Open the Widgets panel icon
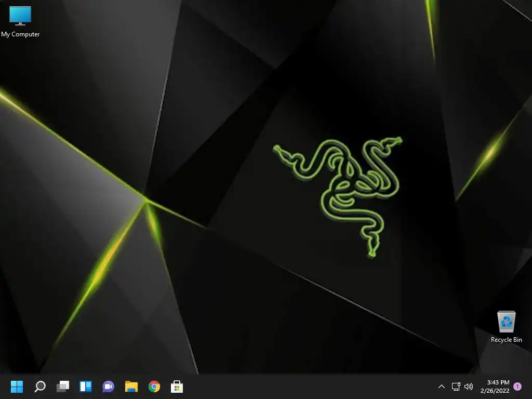 pos(86,387)
